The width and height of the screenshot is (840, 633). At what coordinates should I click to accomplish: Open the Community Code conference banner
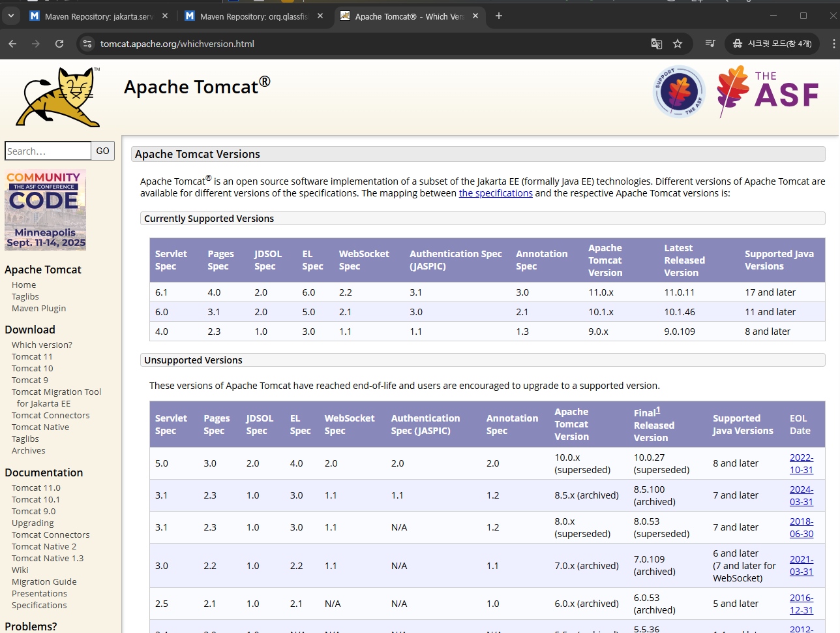46,210
